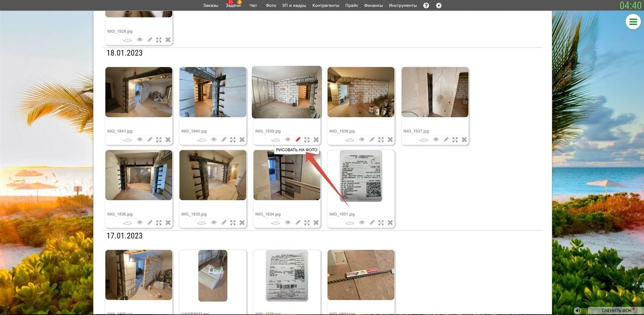
Task: Open the IMG_1837.jpg photo thumbnail
Action: tap(435, 92)
